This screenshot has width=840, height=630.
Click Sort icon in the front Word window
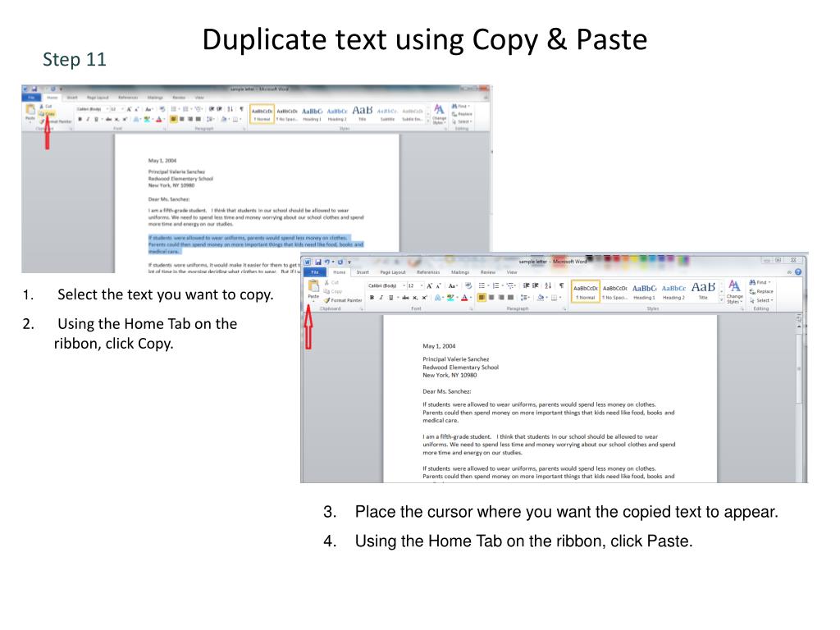click(547, 285)
